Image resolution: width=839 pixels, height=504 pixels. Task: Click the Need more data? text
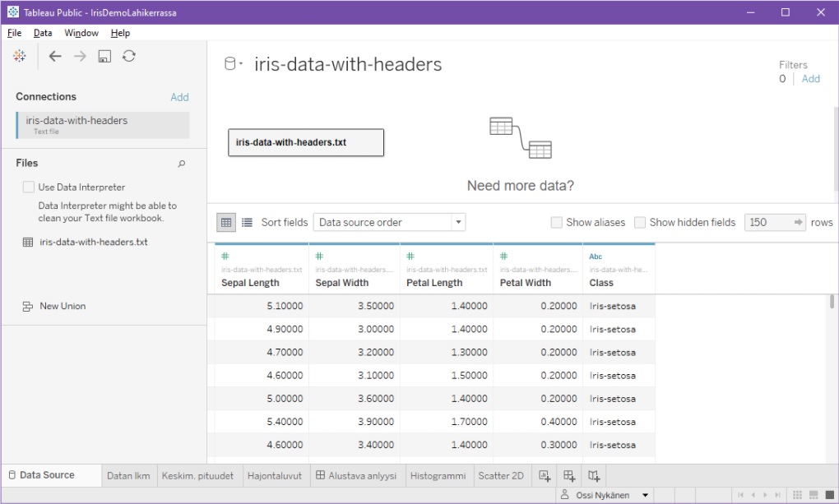click(x=521, y=186)
